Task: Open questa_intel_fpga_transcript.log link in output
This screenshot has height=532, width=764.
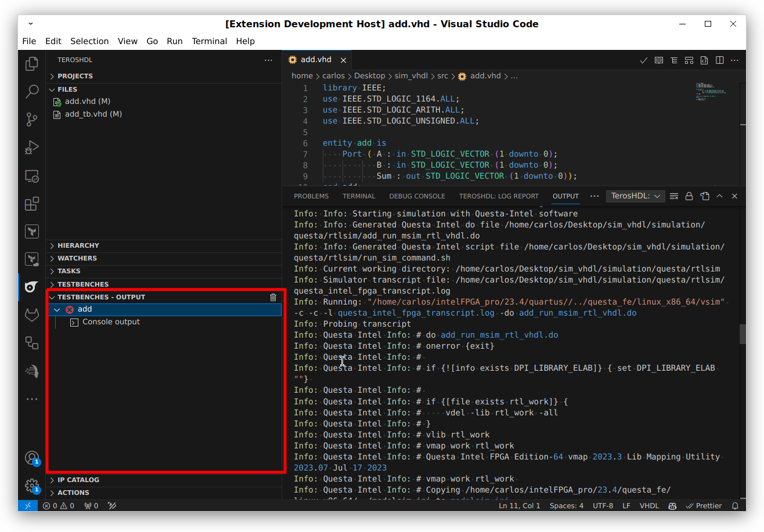Action: click(x=416, y=313)
